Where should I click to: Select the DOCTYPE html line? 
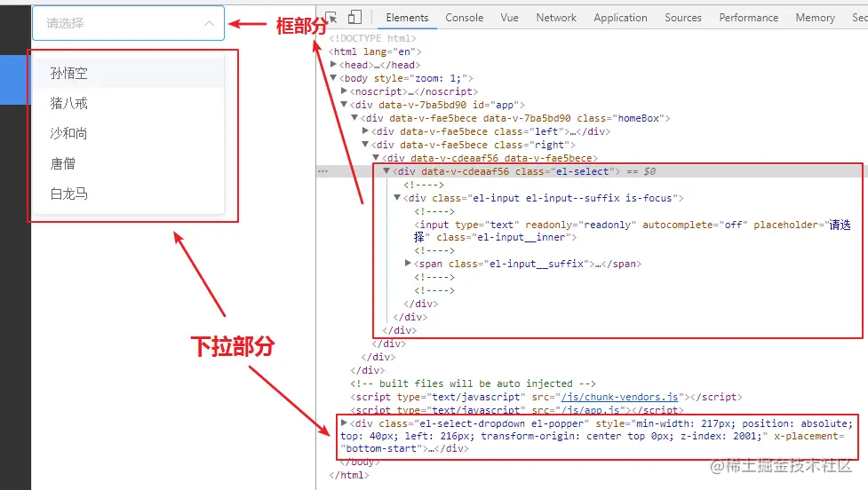(x=372, y=38)
